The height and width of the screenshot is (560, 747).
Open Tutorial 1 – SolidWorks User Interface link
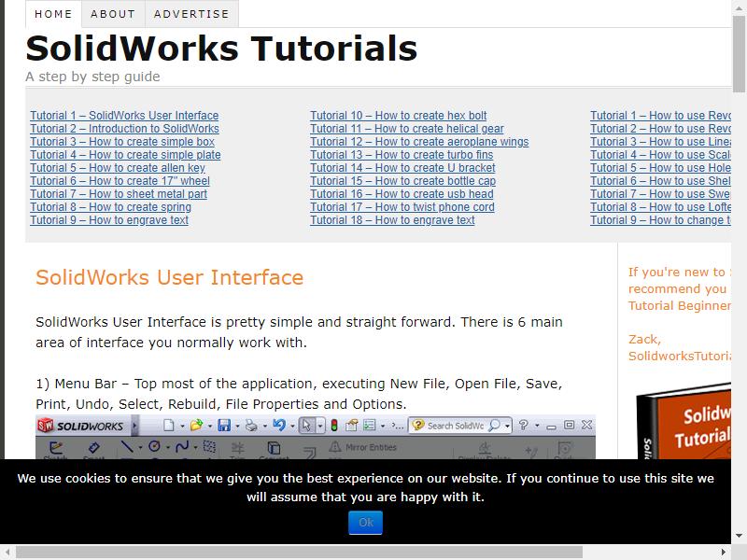124,116
